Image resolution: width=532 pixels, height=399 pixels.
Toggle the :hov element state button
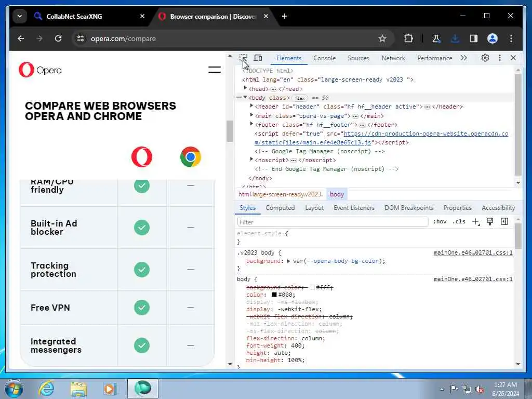tap(440, 221)
